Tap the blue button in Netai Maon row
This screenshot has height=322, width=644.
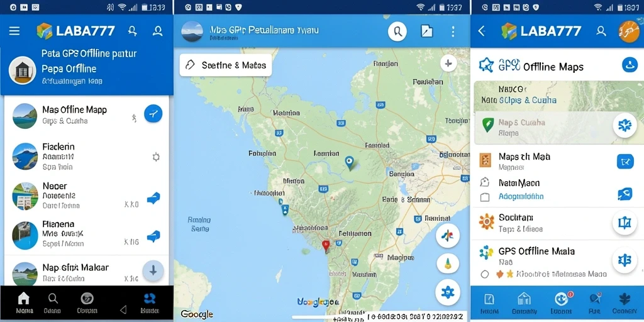(x=625, y=194)
